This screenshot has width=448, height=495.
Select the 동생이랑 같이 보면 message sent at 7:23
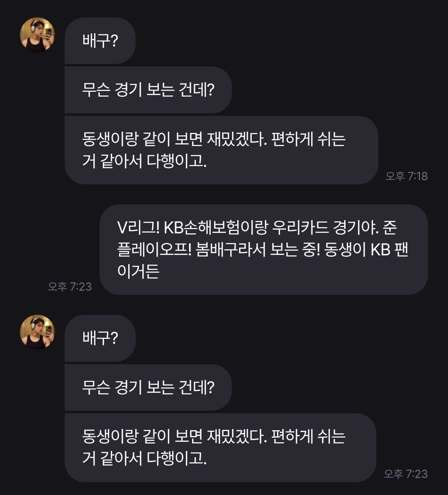pyautogui.click(x=220, y=447)
